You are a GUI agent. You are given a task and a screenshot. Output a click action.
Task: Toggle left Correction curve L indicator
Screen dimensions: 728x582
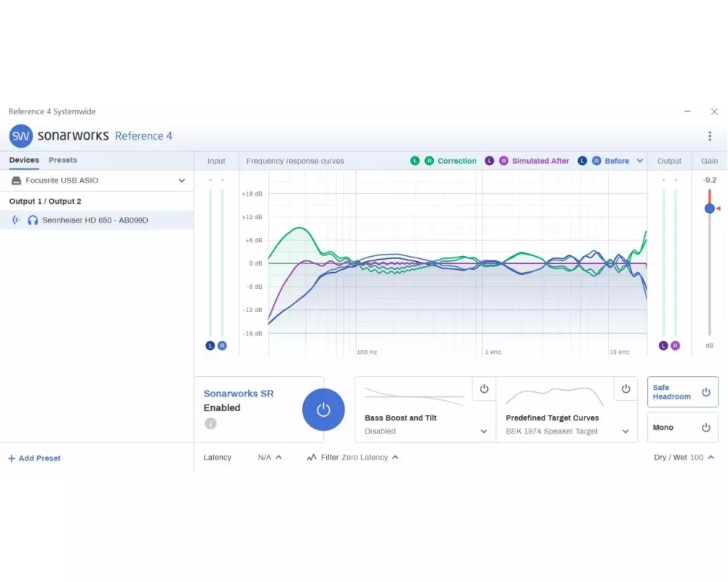coord(415,161)
